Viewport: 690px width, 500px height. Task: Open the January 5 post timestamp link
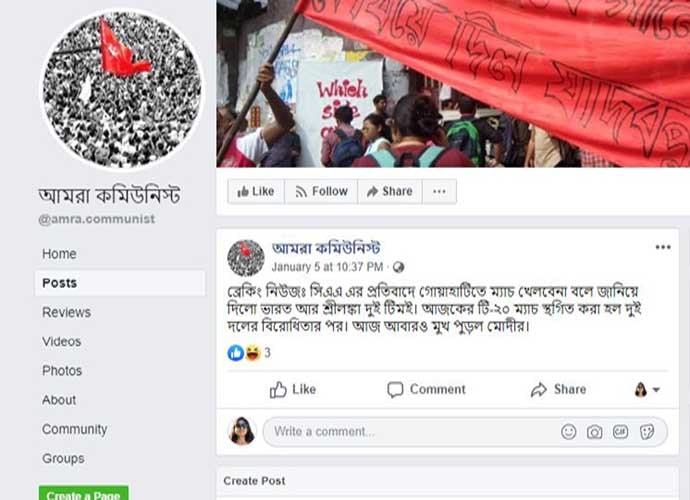click(x=327, y=267)
